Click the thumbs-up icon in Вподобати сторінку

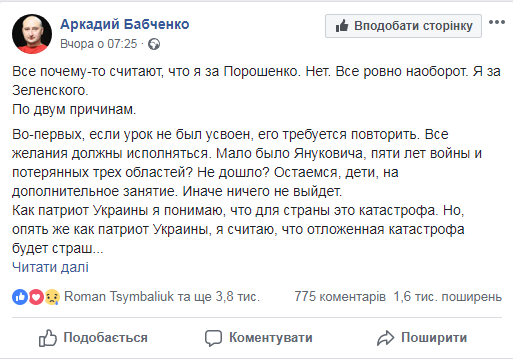[342, 26]
